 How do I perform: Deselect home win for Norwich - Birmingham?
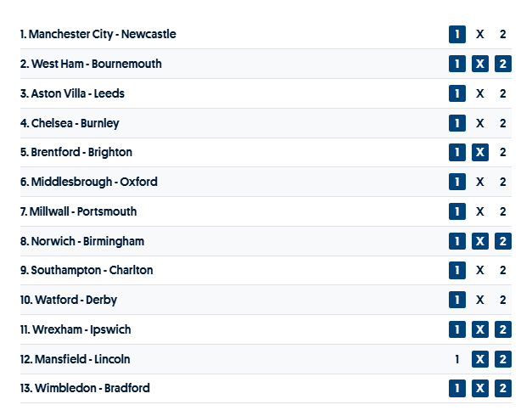click(457, 241)
